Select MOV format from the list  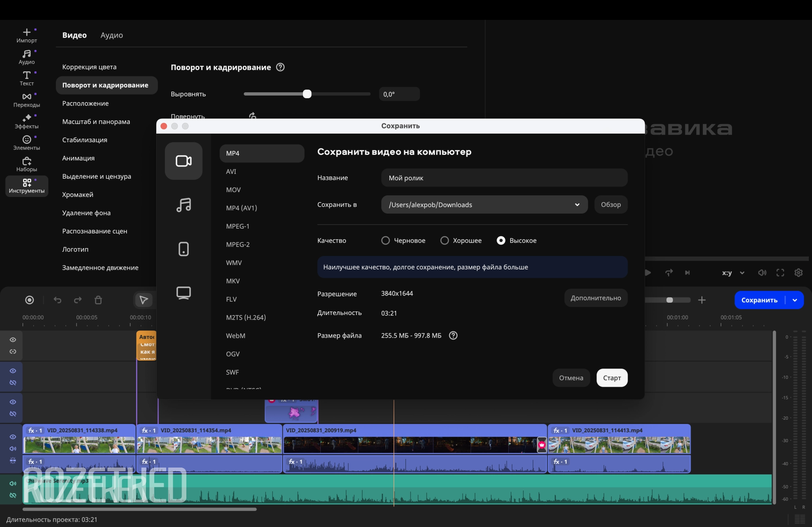click(x=234, y=190)
